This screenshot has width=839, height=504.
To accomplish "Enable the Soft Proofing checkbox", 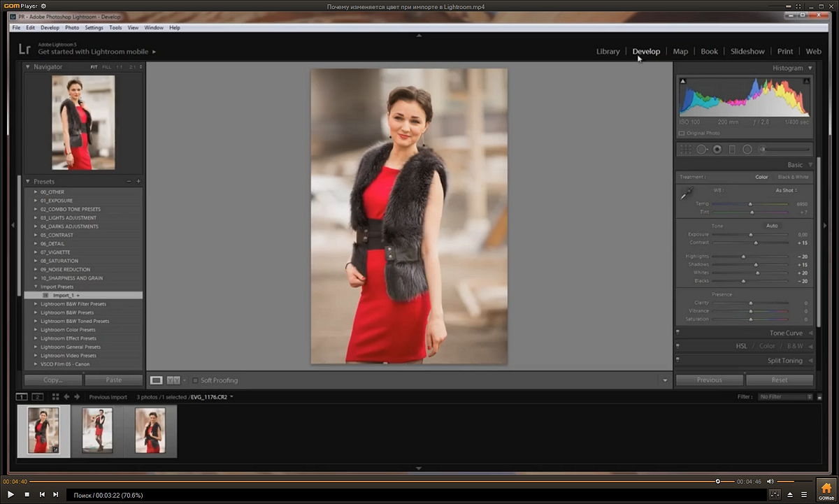I will click(x=195, y=380).
